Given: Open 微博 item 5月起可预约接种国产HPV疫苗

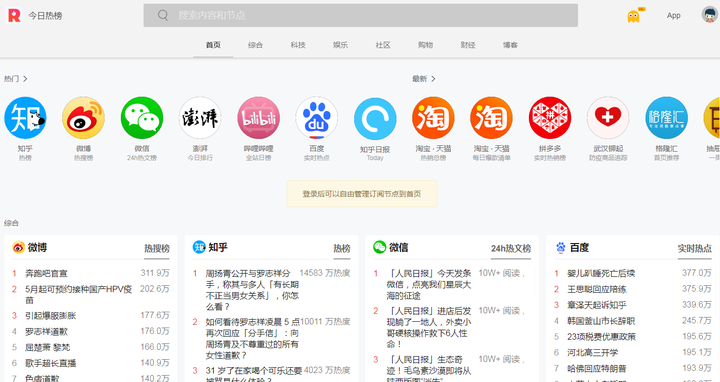Looking at the screenshot, I should (x=79, y=294).
